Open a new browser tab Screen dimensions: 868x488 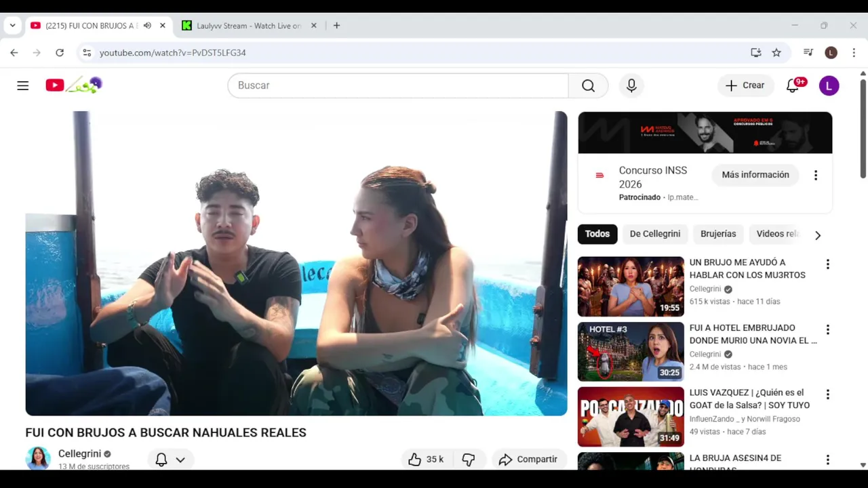pos(336,26)
